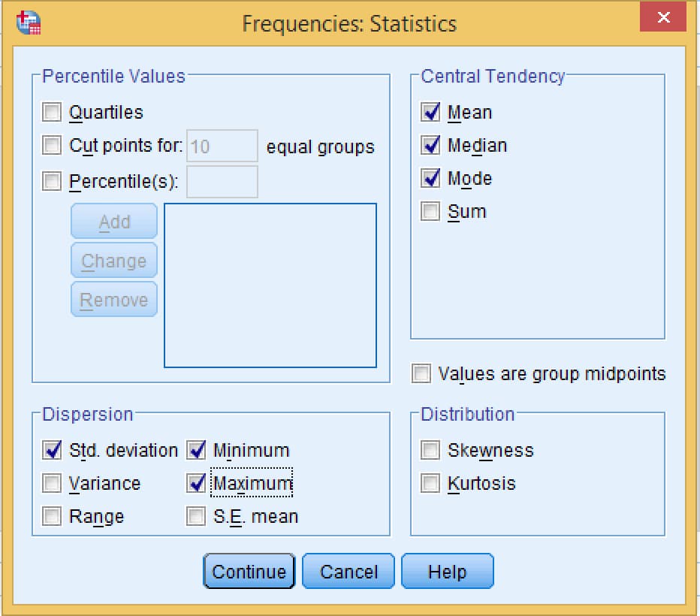The image size is (700, 616).
Task: Toggle the Mode checkbox
Action: point(430,178)
